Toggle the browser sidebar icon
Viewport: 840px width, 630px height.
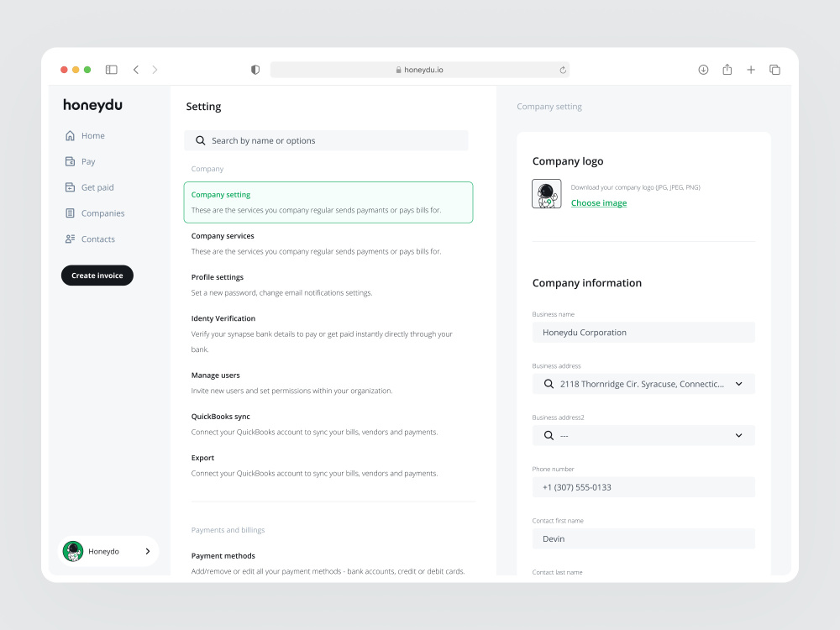pos(112,70)
